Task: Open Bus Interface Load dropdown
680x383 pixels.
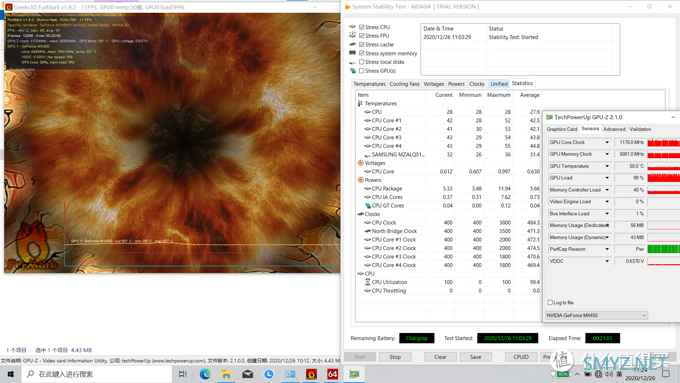Action: (607, 213)
